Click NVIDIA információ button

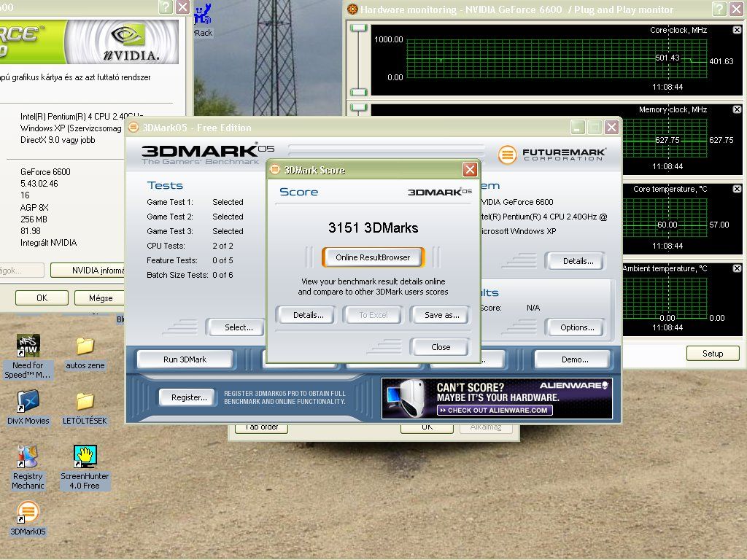click(x=88, y=270)
